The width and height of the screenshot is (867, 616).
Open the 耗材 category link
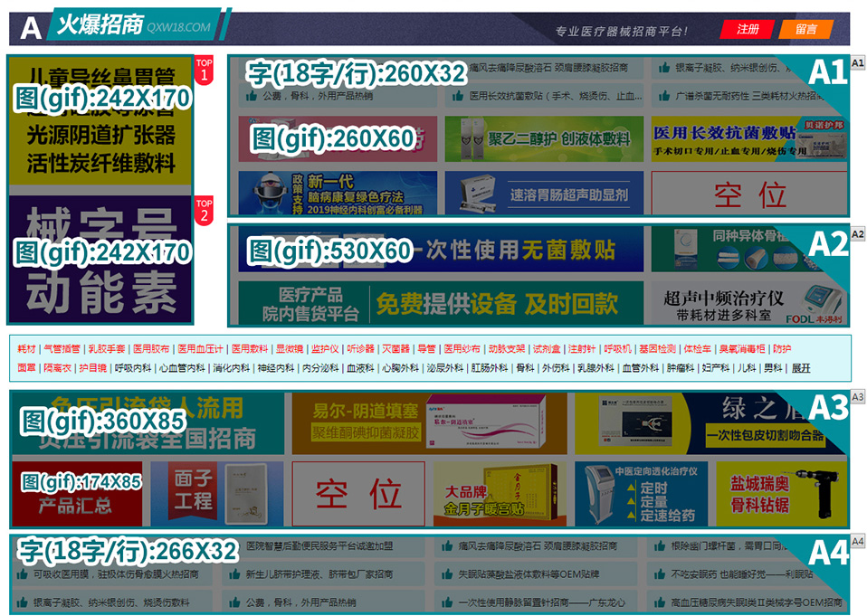pos(26,349)
